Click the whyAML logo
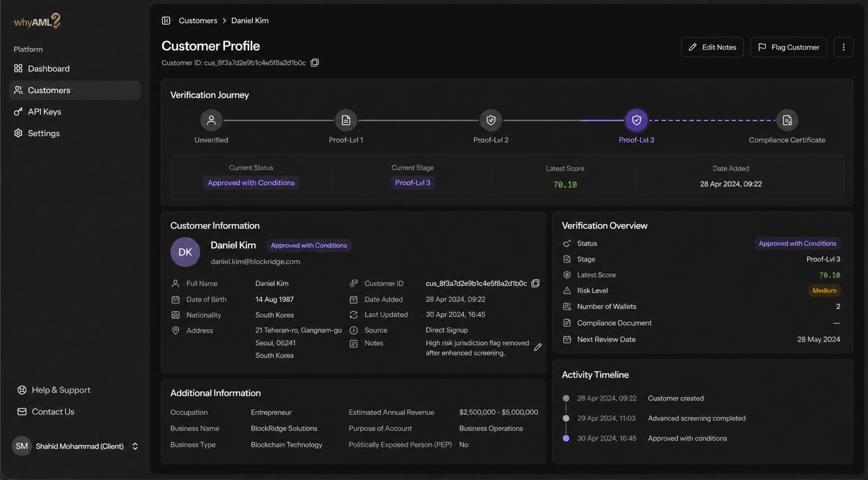Image resolution: width=868 pixels, height=480 pixels. 38,21
